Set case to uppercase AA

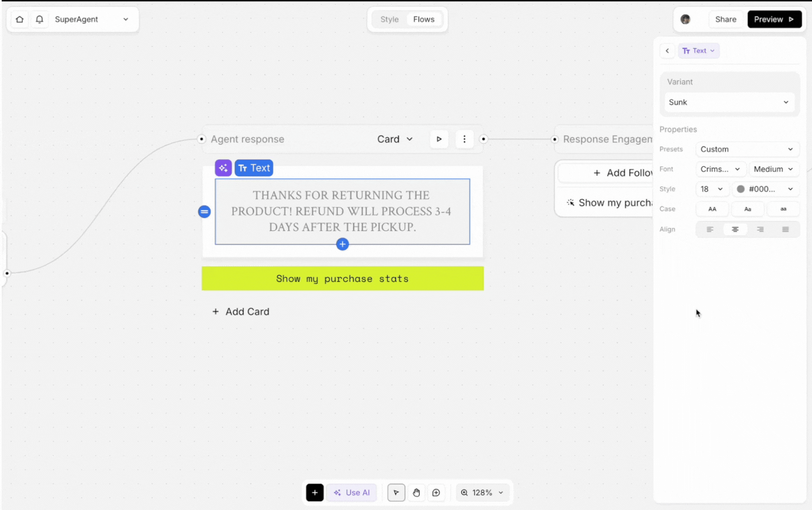pos(712,209)
